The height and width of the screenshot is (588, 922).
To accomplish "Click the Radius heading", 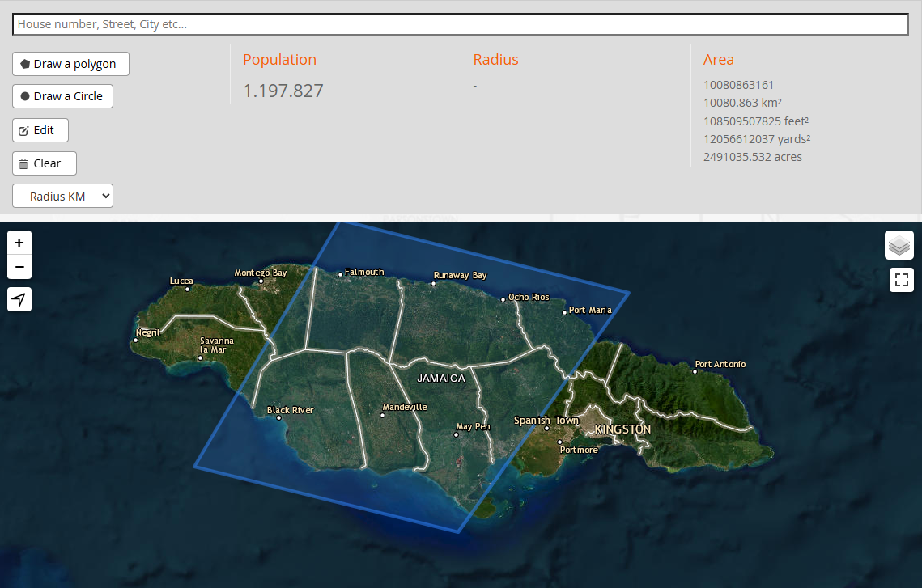I will 495,59.
